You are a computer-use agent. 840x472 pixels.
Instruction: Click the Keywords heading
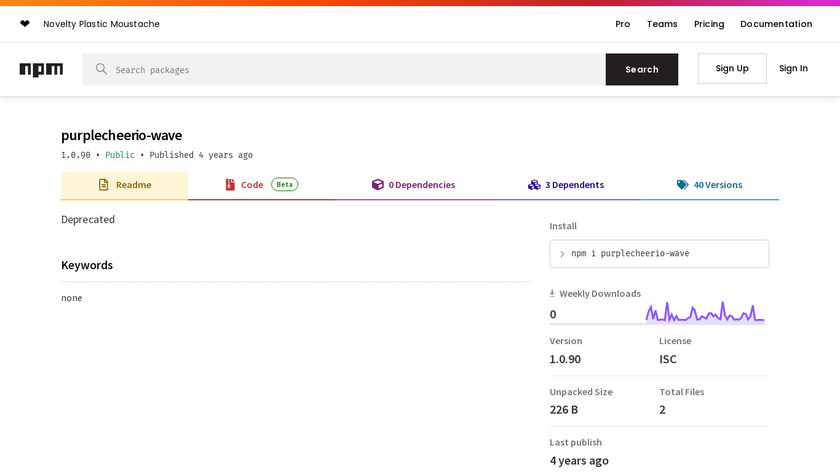point(87,265)
